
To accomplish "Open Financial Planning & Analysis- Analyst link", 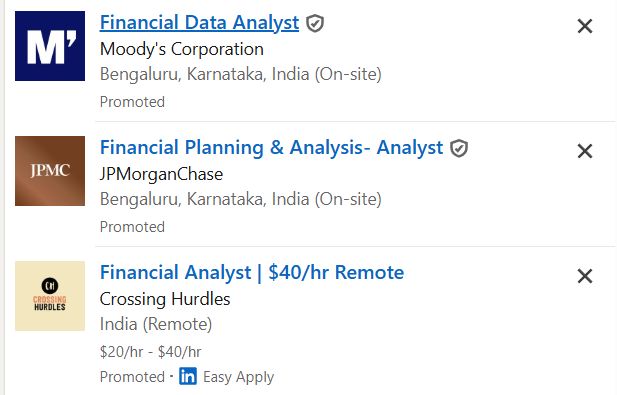I will [x=272, y=148].
